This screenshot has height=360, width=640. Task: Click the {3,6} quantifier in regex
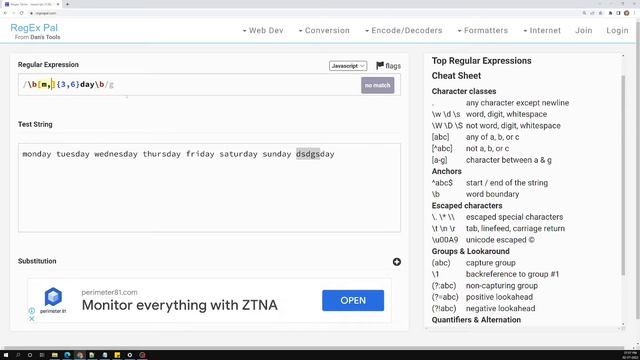pos(68,84)
